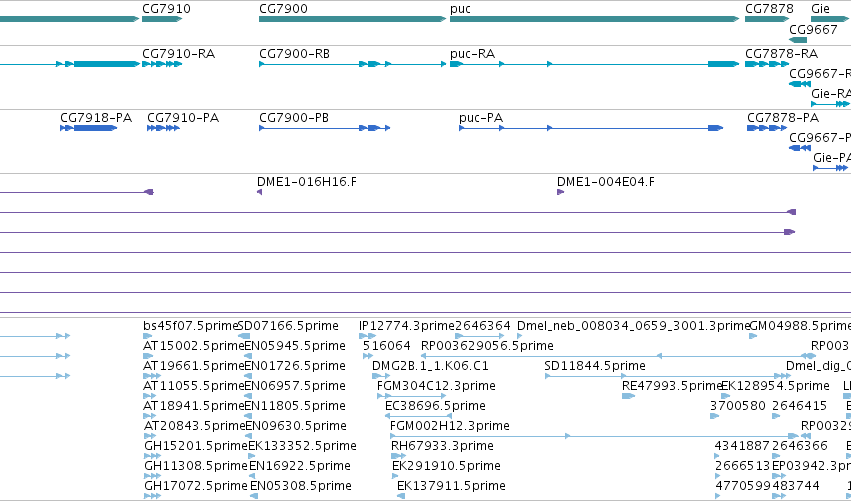Select the CG7910-PA protein label

pyautogui.click(x=183, y=118)
